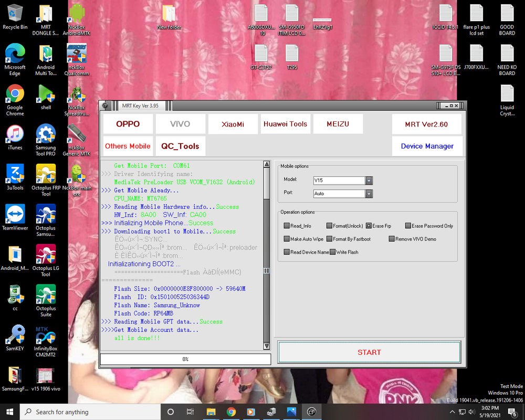Tick the Format(Unlock) checkbox
This screenshot has height=420, width=525.
(329, 226)
